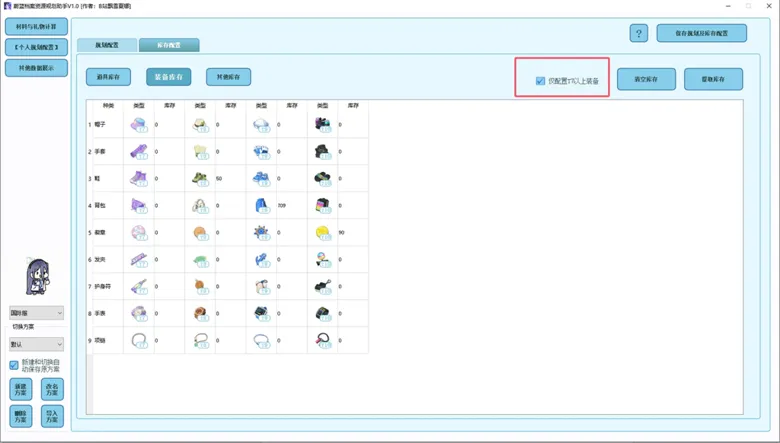Click the 保存规划及库存配置 save button
The width and height of the screenshot is (780, 443).
pos(701,33)
